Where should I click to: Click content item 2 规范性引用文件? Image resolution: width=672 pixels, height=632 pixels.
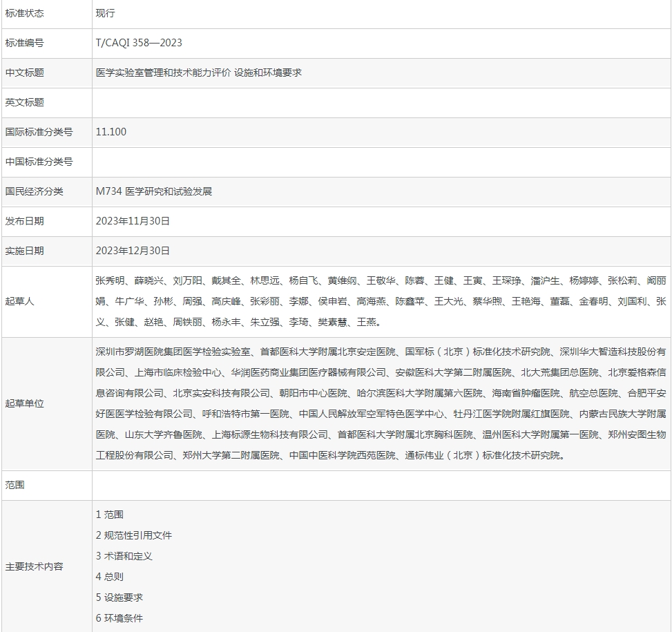click(x=134, y=535)
